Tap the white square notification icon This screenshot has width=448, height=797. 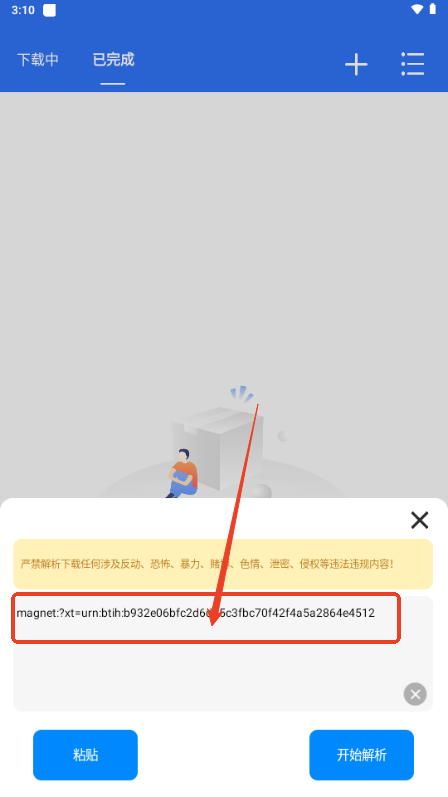click(49, 10)
